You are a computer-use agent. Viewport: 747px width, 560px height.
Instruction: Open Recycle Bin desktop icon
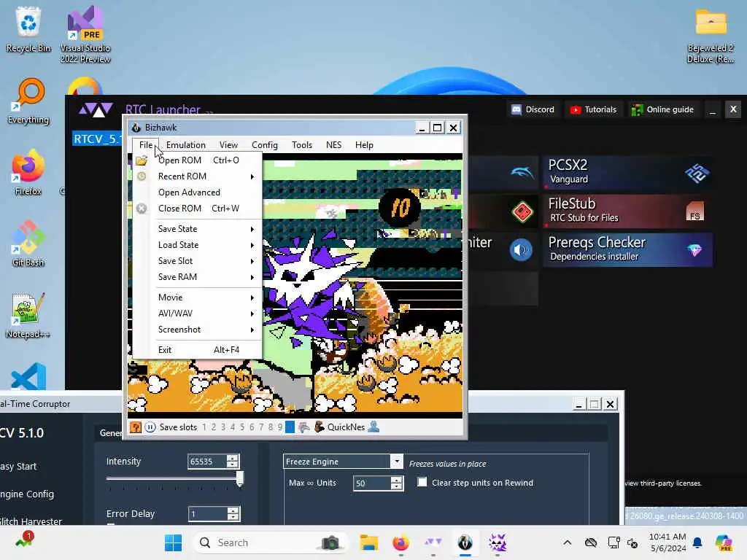(x=28, y=29)
